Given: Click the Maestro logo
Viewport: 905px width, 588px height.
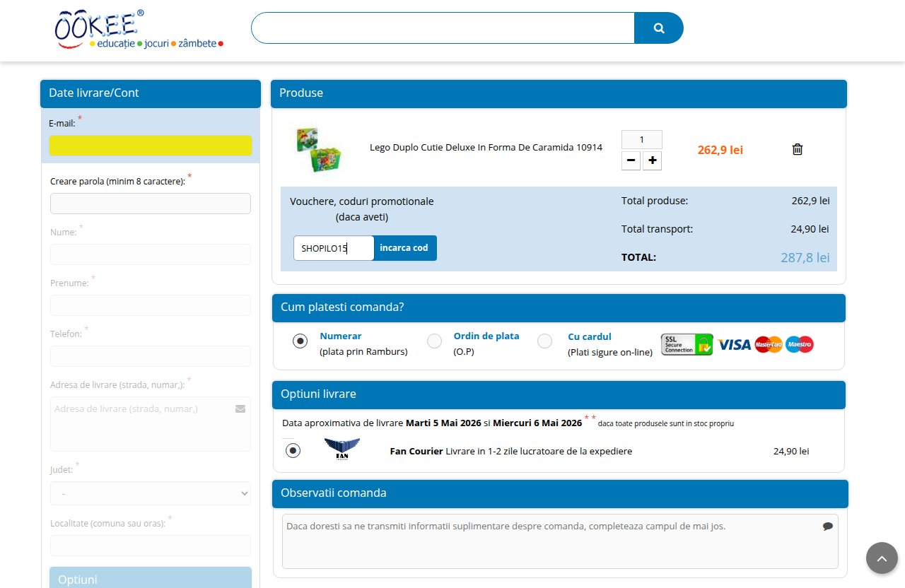Looking at the screenshot, I should click(800, 344).
